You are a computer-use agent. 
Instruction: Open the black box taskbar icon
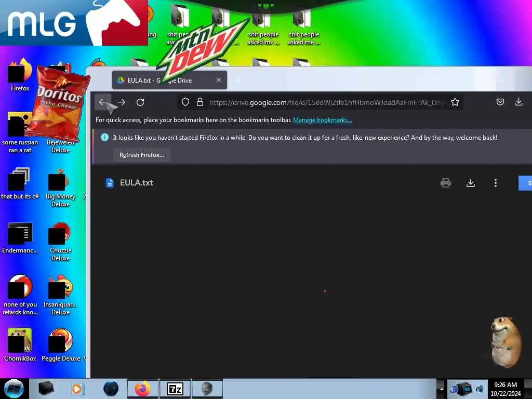pos(46,389)
